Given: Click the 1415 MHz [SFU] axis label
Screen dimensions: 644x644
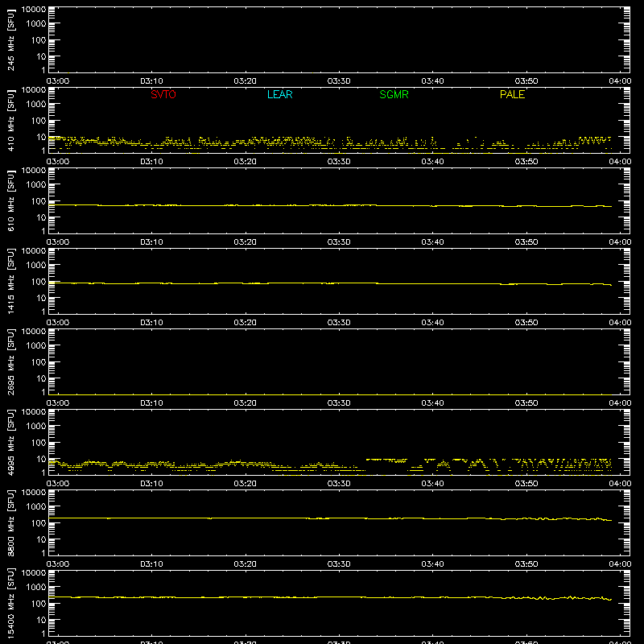Looking at the screenshot, I should click(10, 281).
